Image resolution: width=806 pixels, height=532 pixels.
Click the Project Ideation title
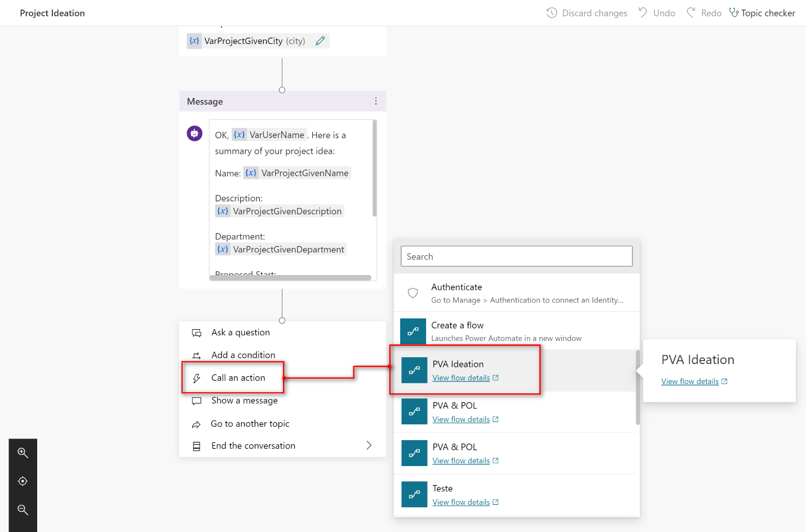(x=52, y=13)
